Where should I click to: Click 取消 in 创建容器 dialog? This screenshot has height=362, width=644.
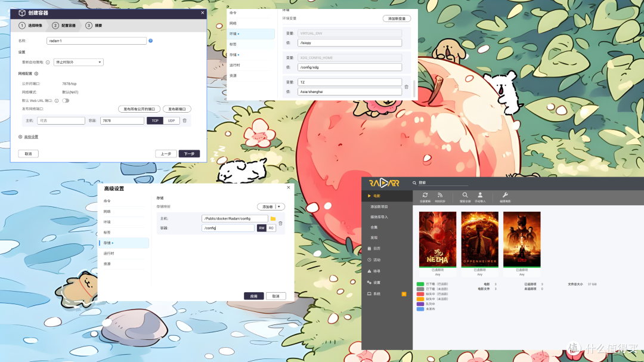click(x=29, y=154)
